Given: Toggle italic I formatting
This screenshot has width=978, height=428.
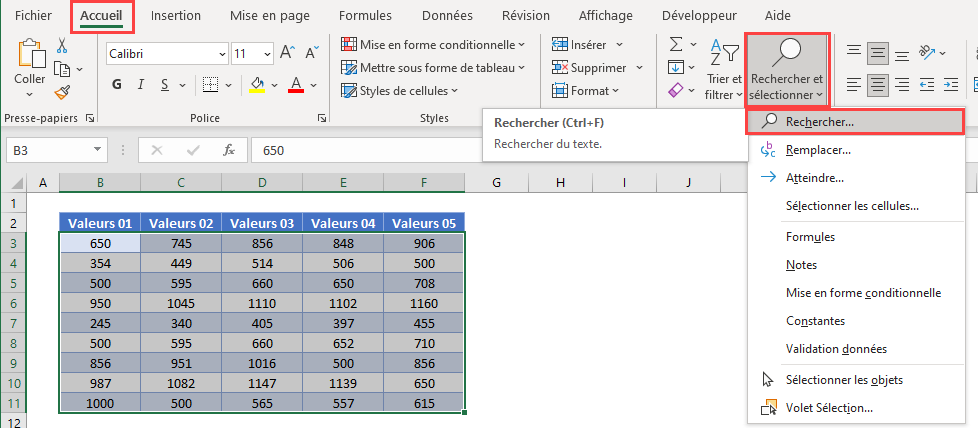Looking at the screenshot, I should 141,85.
